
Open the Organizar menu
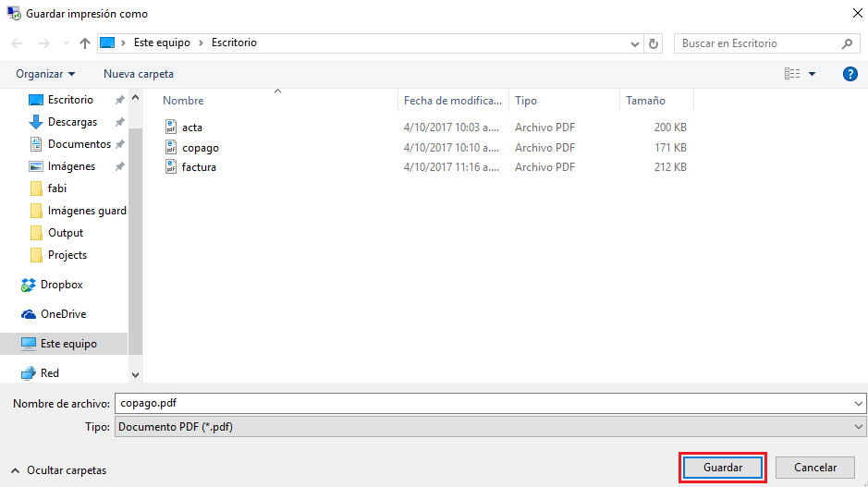45,74
